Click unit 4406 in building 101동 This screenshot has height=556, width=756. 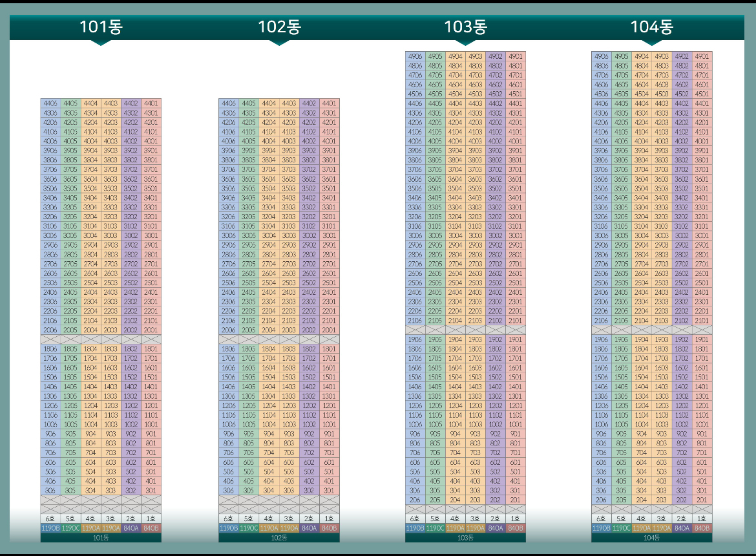(50, 103)
